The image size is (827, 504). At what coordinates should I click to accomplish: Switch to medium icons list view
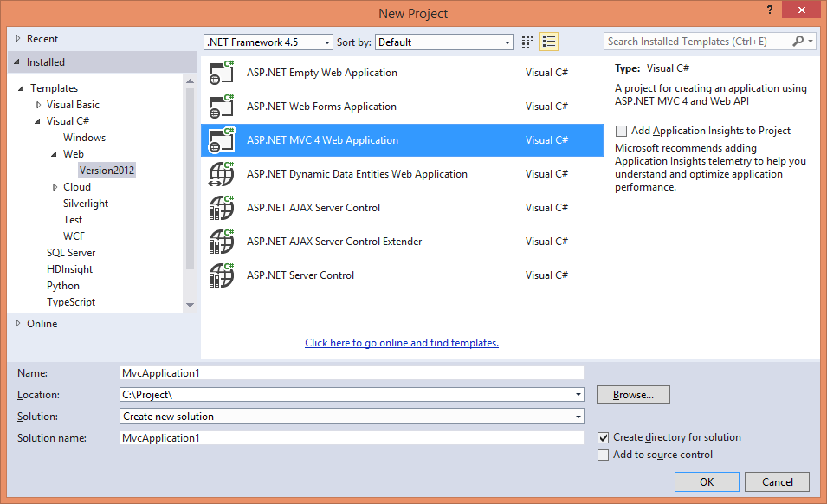pos(549,42)
